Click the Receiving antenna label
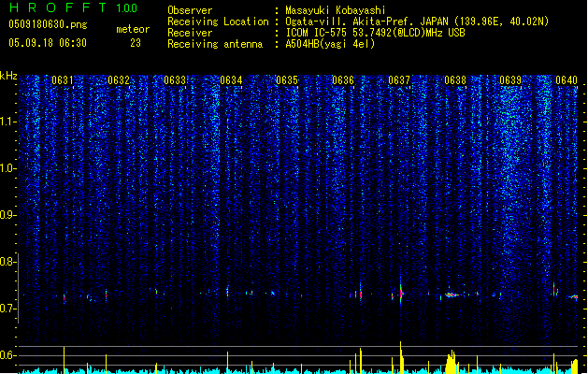The width and height of the screenshot is (588, 374). pos(215,44)
